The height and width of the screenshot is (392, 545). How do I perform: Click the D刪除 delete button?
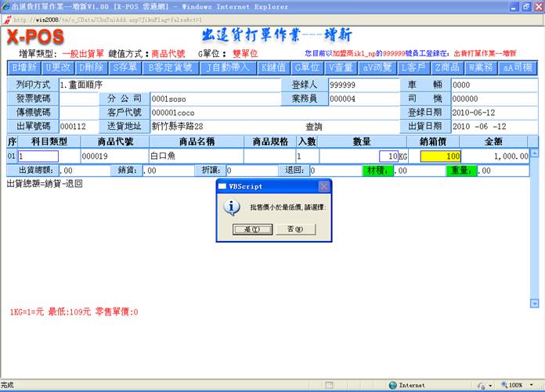(x=93, y=68)
